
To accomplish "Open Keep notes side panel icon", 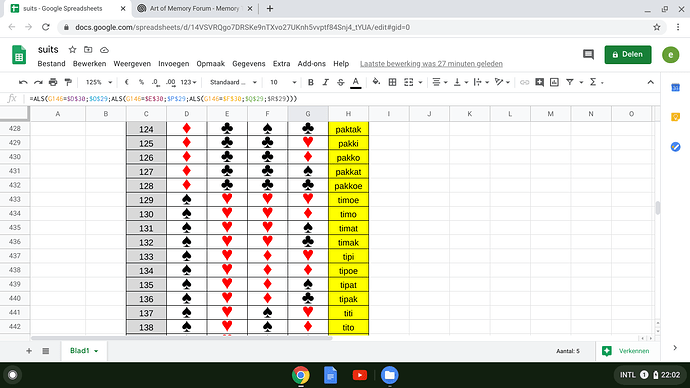I will [x=675, y=117].
